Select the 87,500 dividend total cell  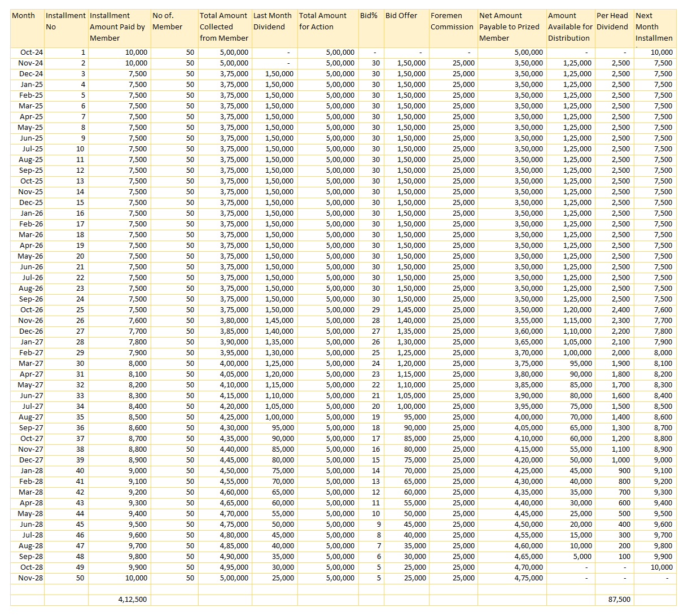619,600
